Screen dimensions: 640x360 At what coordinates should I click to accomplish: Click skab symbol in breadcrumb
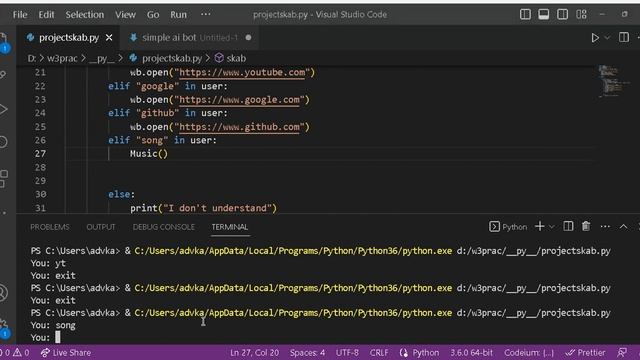236,58
